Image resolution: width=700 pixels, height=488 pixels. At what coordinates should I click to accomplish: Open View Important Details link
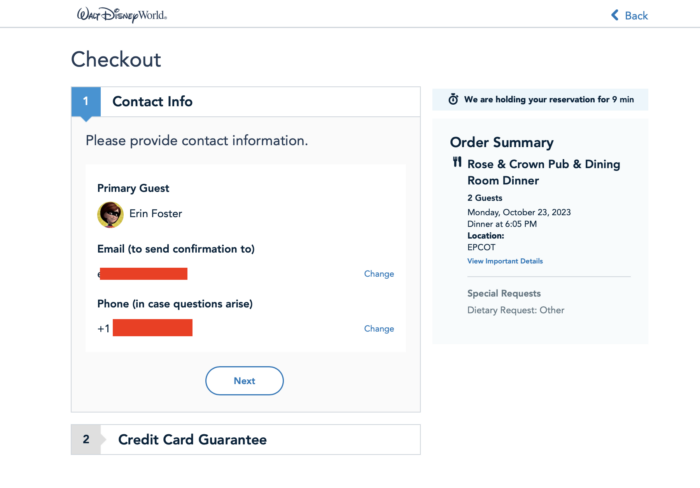click(505, 261)
